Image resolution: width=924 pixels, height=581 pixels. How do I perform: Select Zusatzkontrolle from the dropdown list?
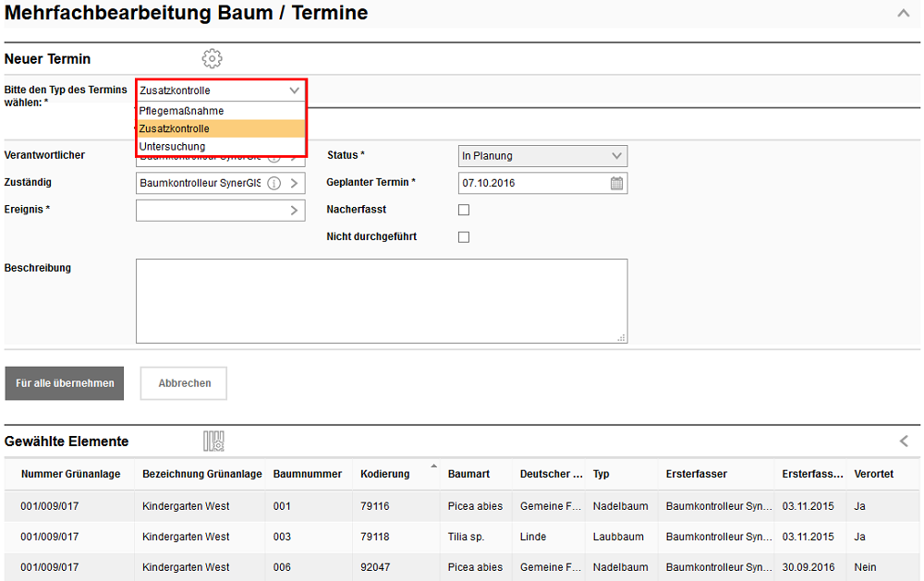tap(221, 128)
